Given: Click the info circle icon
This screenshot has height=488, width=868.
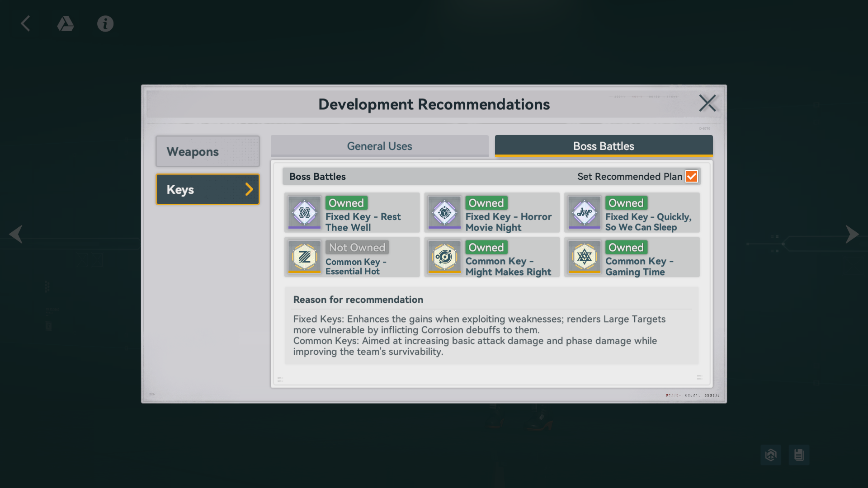Looking at the screenshot, I should [105, 23].
